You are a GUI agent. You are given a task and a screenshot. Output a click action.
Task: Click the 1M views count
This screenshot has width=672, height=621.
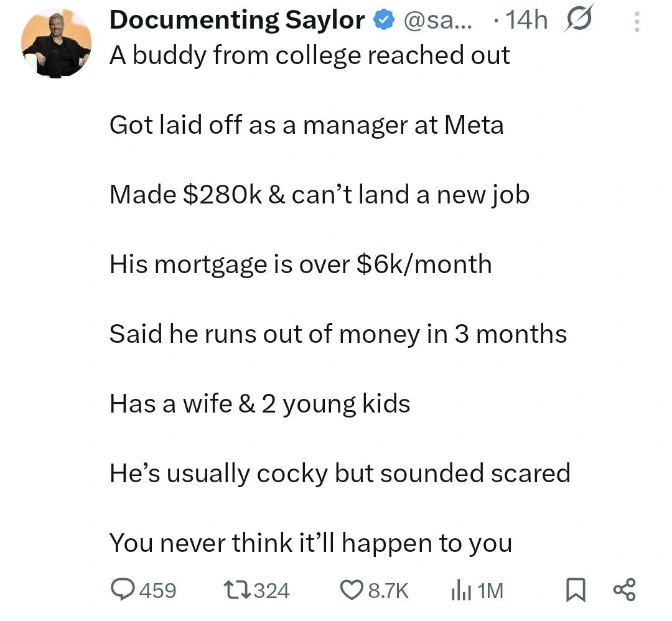(491, 590)
